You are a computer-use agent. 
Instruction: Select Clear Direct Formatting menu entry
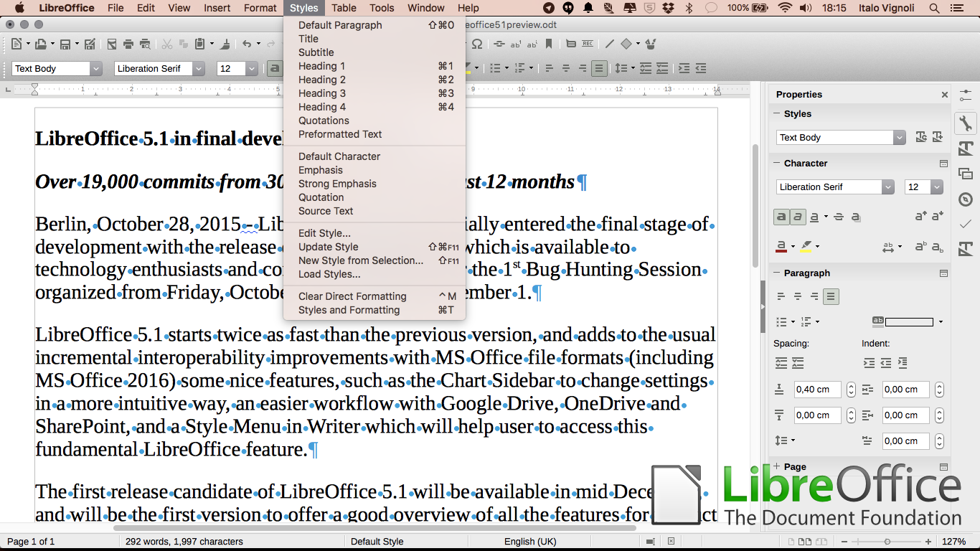[375, 296]
